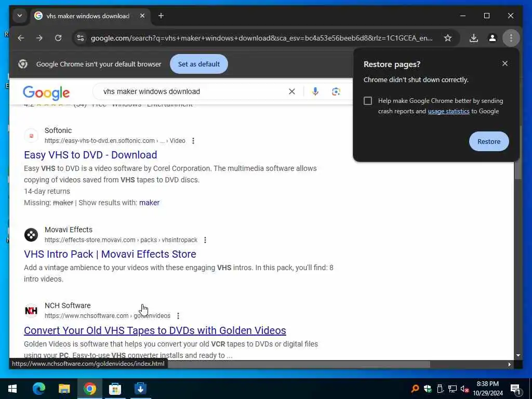
Task: Open File Explorer from taskbar
Action: point(64,389)
